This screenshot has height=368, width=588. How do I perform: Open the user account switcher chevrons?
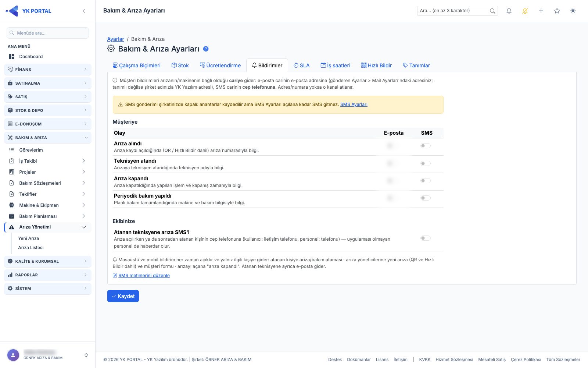click(86, 355)
